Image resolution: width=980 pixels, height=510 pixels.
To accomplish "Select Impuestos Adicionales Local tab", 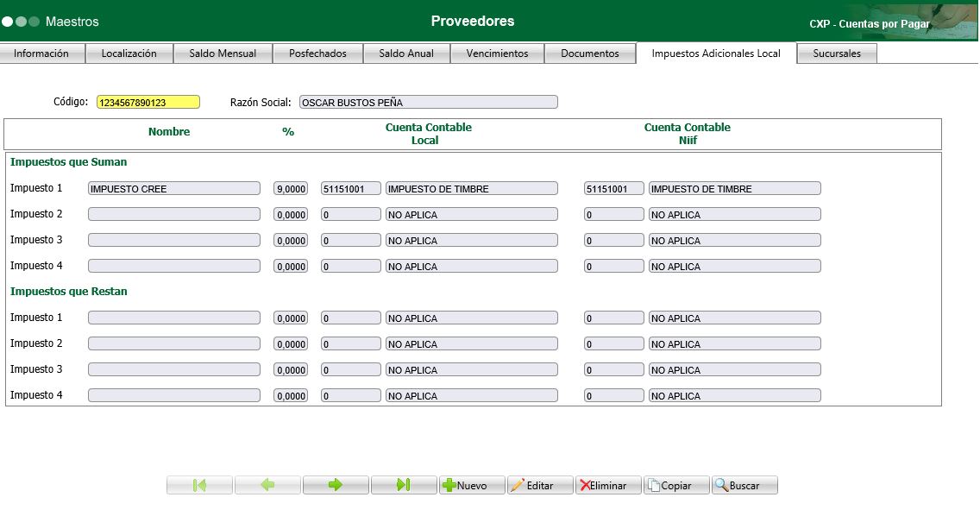I will 716,54.
